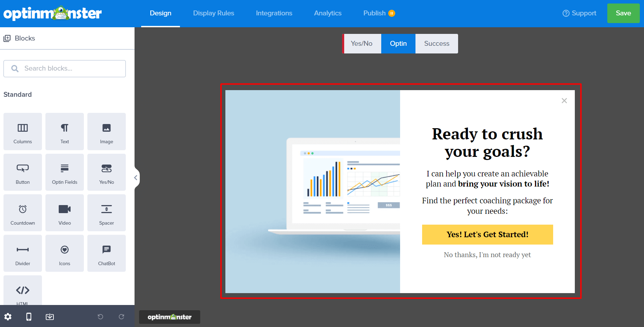The width and height of the screenshot is (644, 327).
Task: Pick the Countdown timer block
Action: [x=23, y=213]
